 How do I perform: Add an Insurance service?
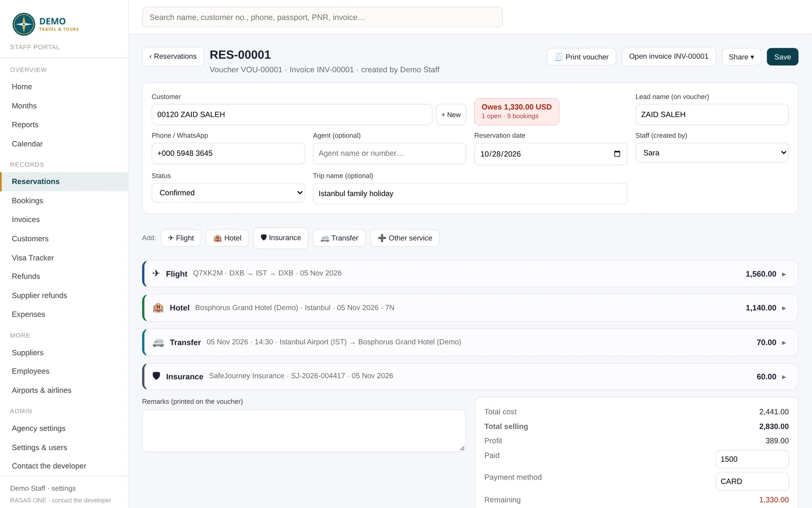tap(281, 238)
